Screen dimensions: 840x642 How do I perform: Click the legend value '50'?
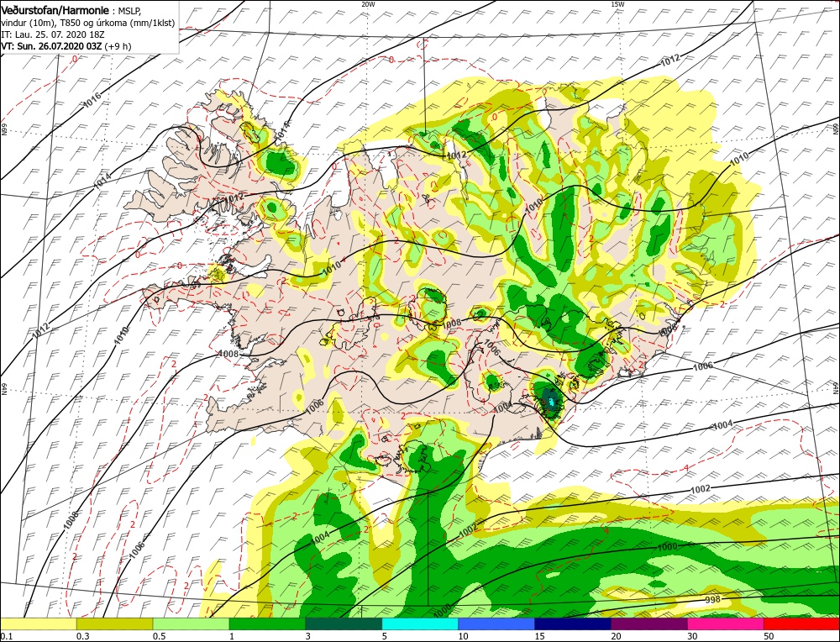[x=769, y=636]
